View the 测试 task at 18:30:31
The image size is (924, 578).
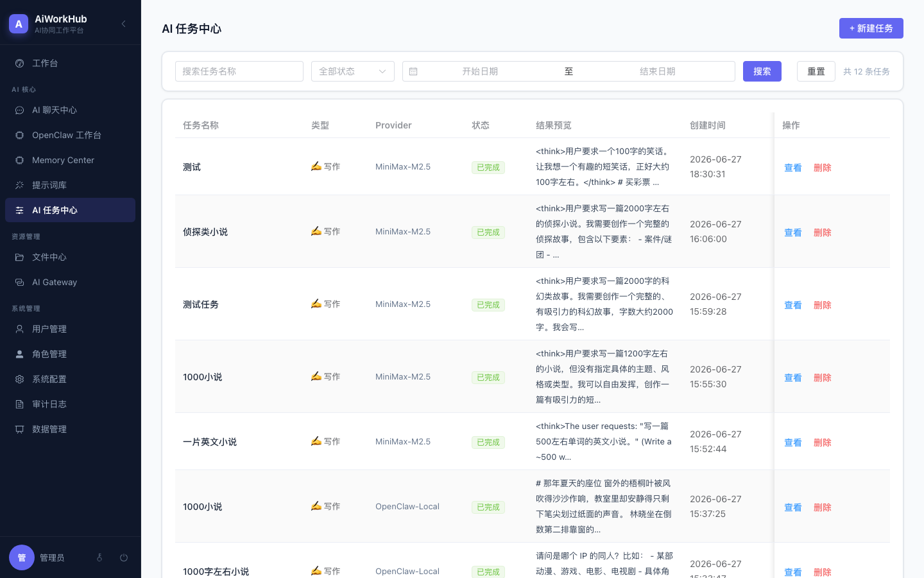point(793,168)
